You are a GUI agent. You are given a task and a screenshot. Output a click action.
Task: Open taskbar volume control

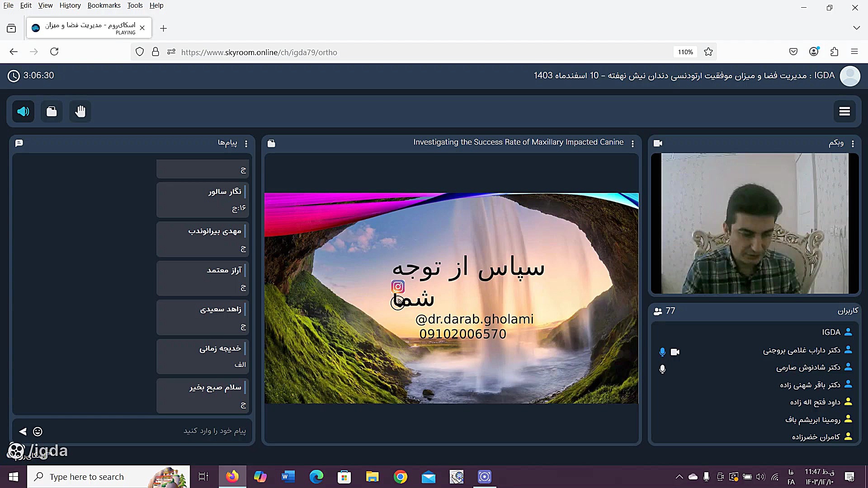tap(760, 477)
